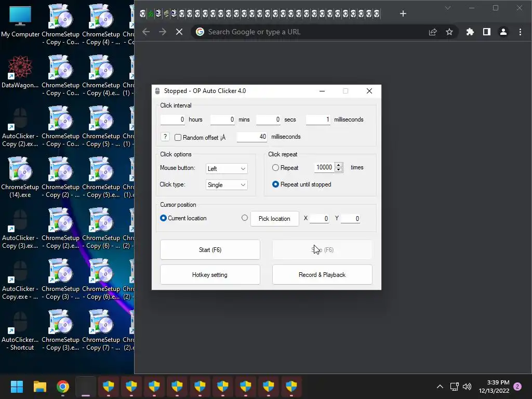Select AutoClicker - Shortcut desktop icon
532x399 pixels.
20,330
